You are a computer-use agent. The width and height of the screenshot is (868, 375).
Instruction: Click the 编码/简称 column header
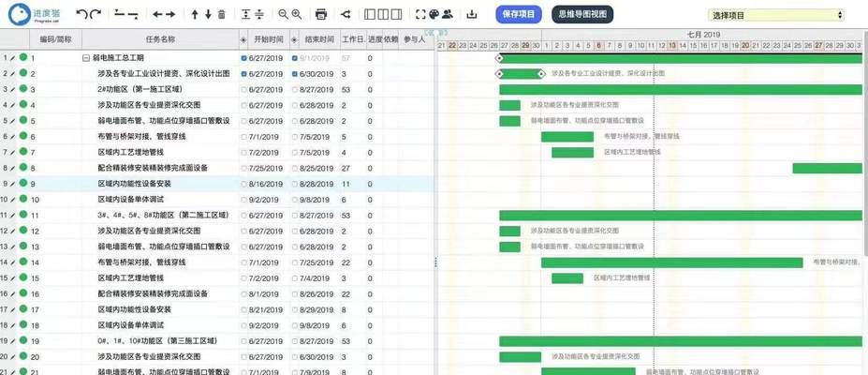click(55, 39)
